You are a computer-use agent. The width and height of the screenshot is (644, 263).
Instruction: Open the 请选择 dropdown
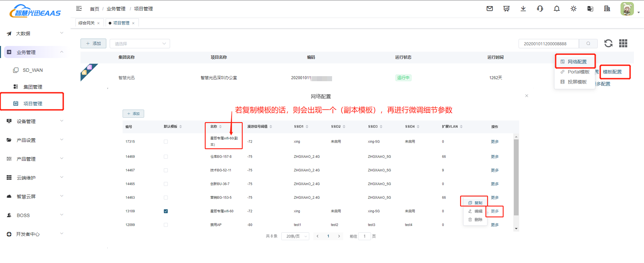coord(140,44)
